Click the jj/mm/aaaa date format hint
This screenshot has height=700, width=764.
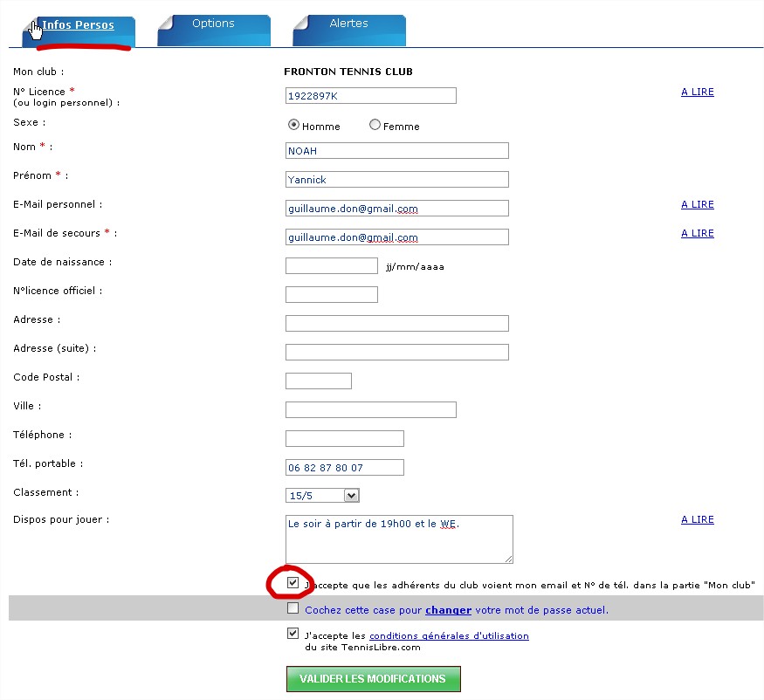415,267
